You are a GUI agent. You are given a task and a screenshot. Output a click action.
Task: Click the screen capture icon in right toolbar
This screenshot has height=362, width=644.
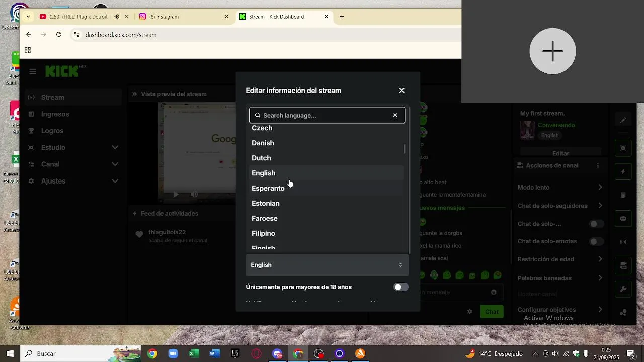[x=623, y=148]
